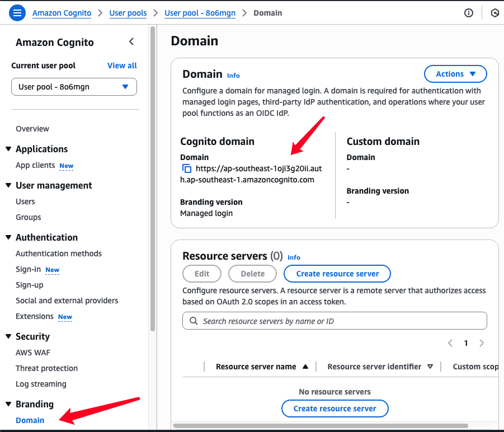Sort by Resource server name ascending arrow
504x432 pixels.
[x=305, y=367]
